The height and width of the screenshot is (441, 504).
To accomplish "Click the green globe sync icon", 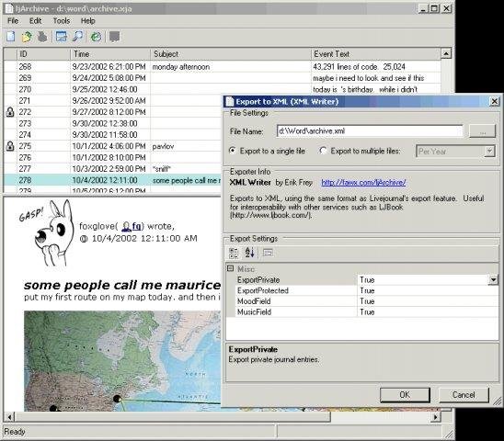I will point(96,37).
